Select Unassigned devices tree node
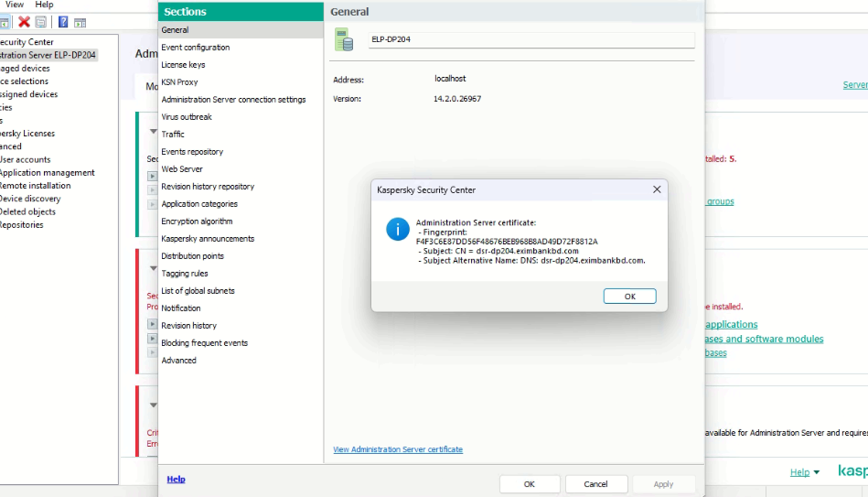This screenshot has width=868, height=497. [28, 94]
